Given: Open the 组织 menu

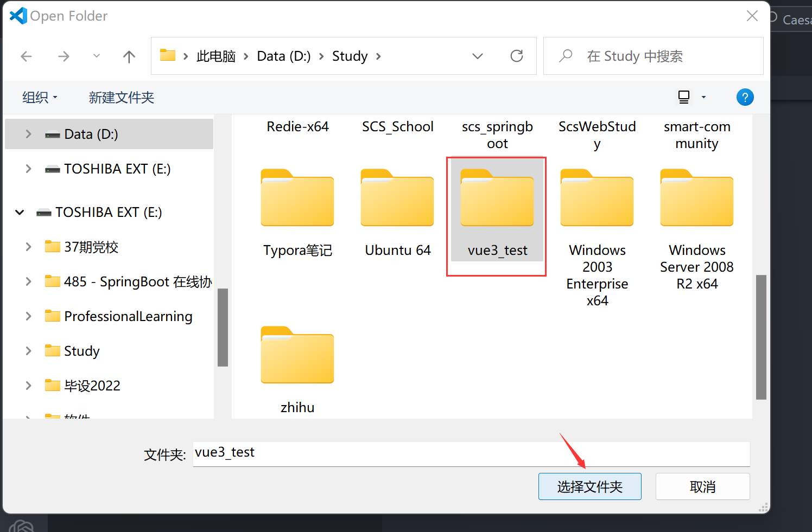Looking at the screenshot, I should [40, 98].
